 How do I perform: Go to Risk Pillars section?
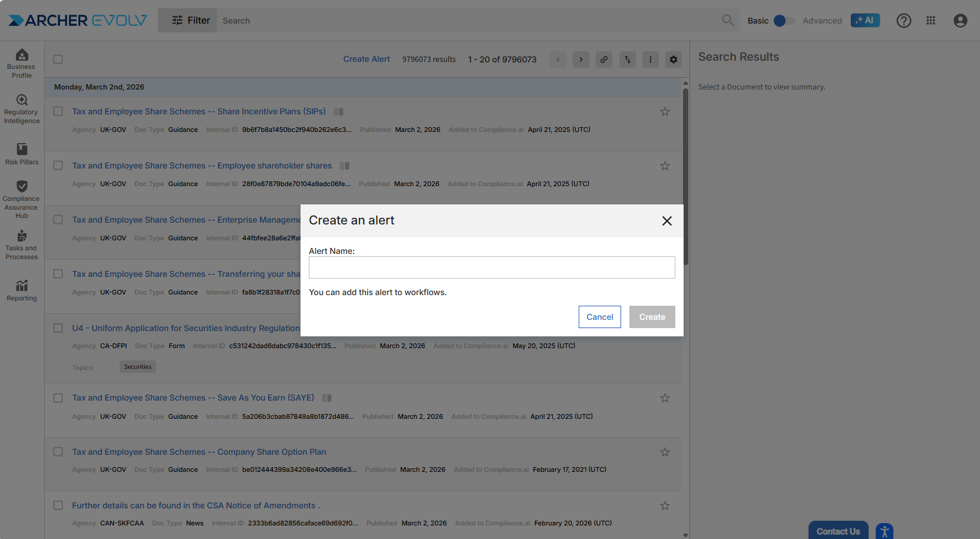[22, 154]
